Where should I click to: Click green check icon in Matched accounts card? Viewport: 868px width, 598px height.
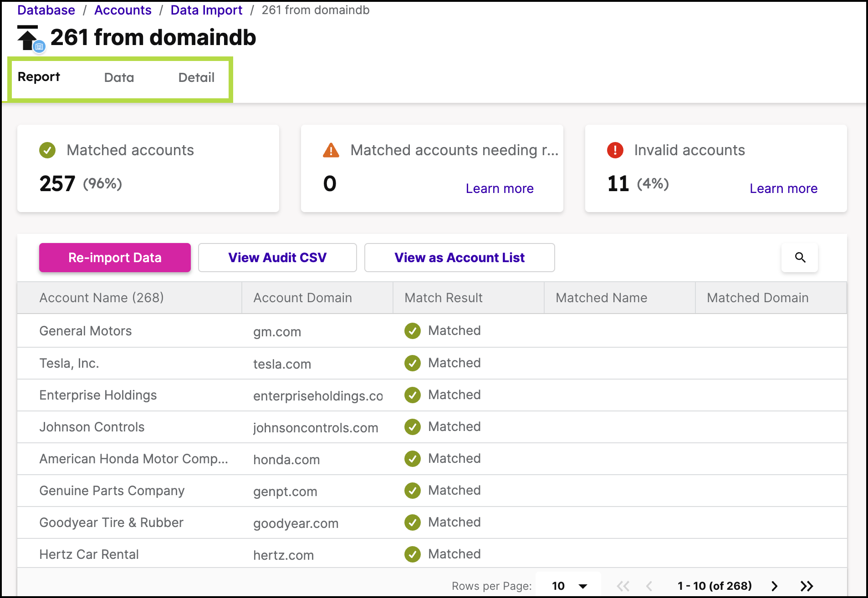pos(47,150)
